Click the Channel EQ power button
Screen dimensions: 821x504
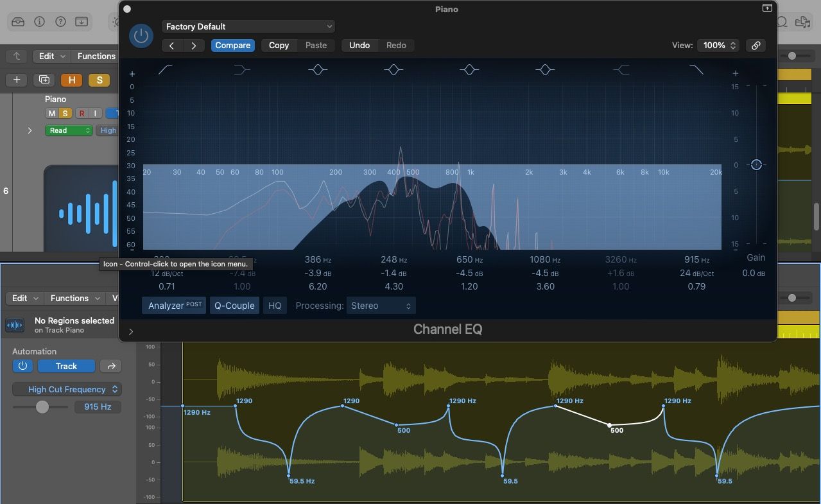[141, 36]
